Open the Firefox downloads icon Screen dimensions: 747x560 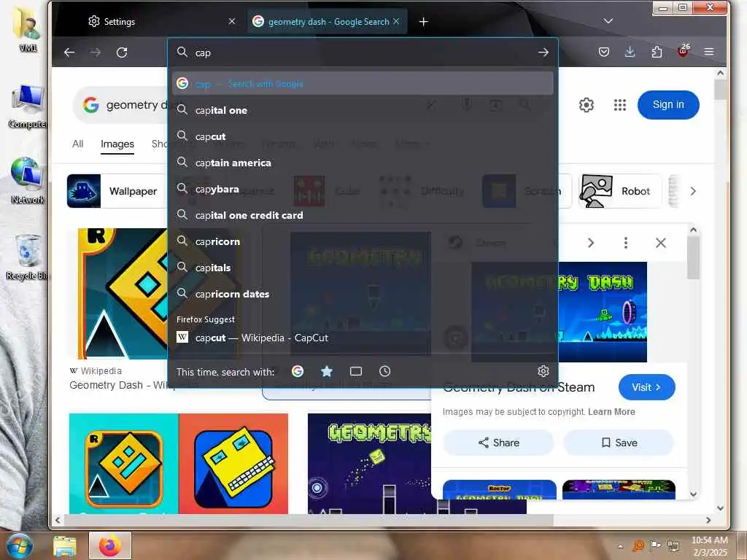(x=630, y=52)
